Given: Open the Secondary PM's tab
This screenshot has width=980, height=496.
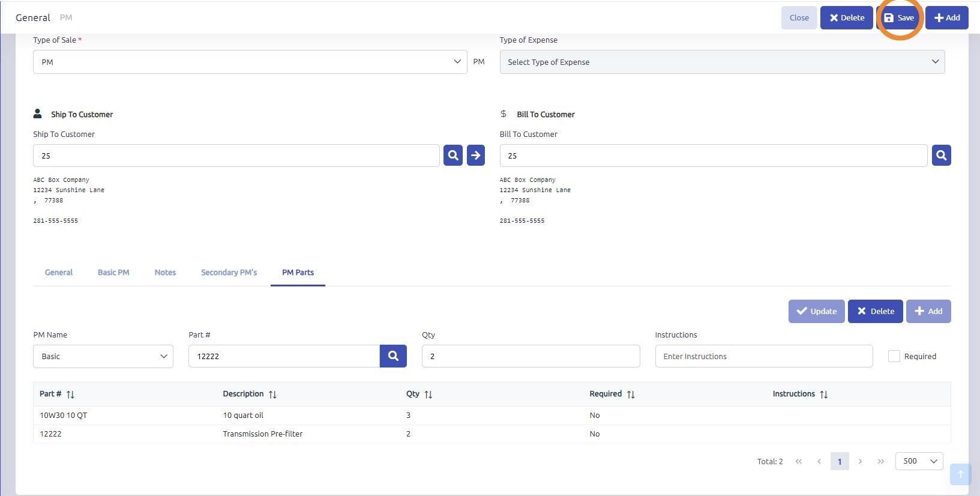Looking at the screenshot, I should [x=229, y=273].
